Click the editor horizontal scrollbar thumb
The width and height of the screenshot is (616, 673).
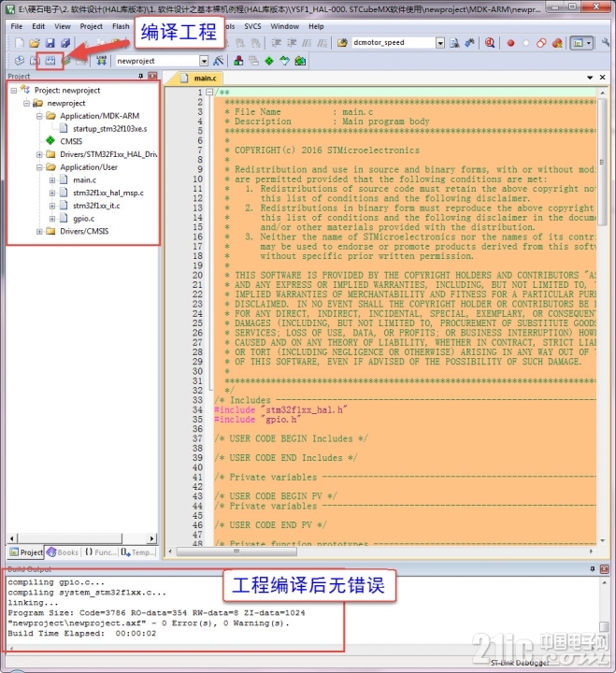pos(236,551)
